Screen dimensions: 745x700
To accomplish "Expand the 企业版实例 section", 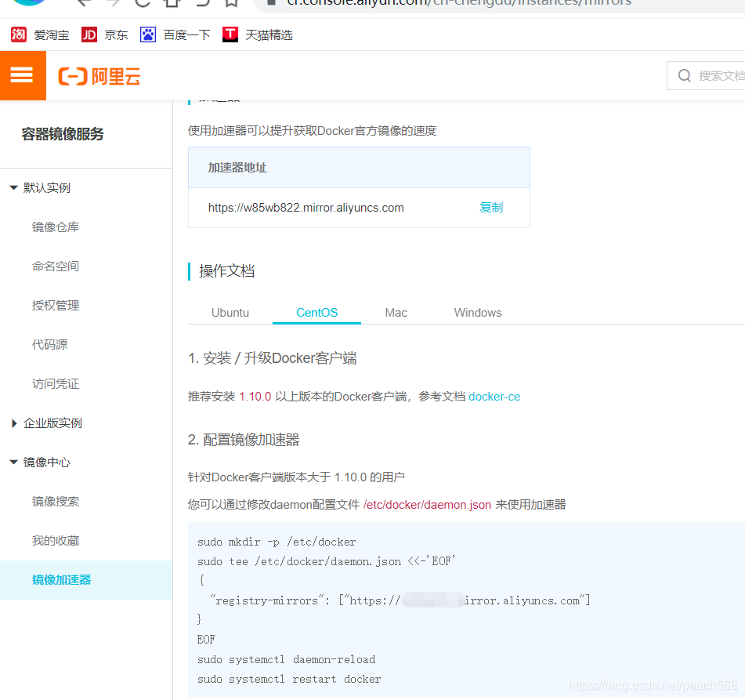I will tap(14, 423).
